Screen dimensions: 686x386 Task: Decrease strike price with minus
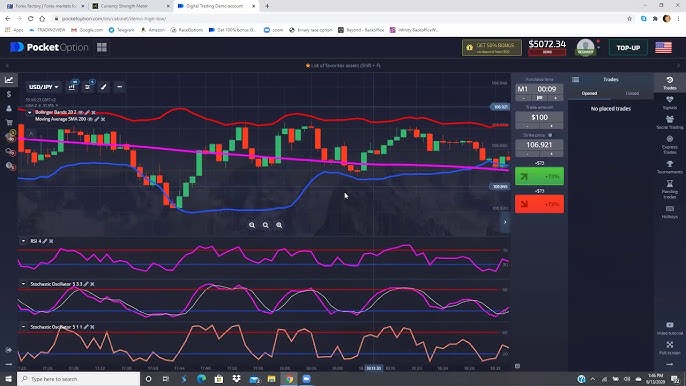point(527,154)
